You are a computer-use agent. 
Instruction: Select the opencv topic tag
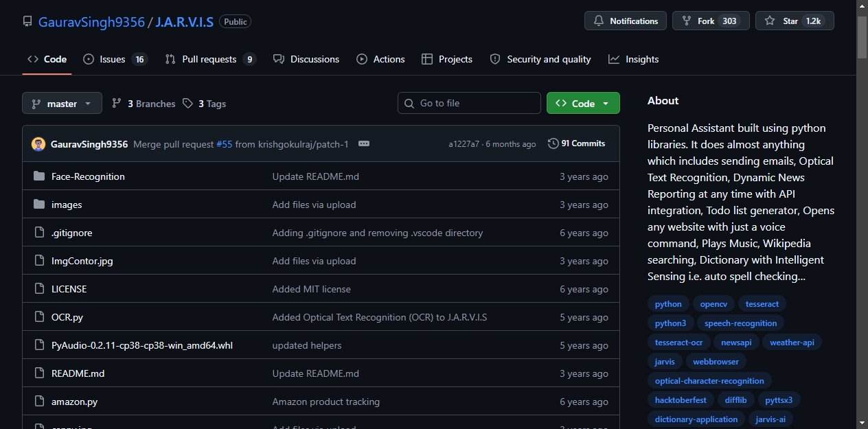713,304
